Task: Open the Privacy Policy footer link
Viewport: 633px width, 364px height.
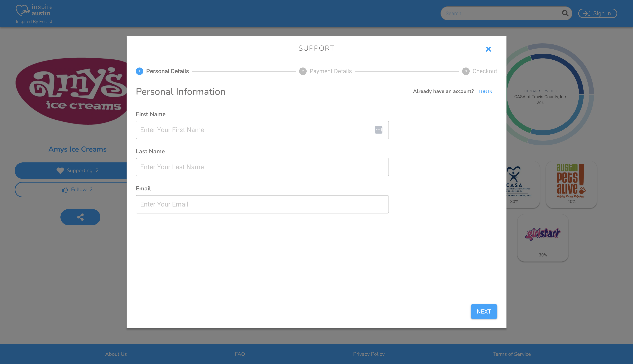Action: point(369,354)
